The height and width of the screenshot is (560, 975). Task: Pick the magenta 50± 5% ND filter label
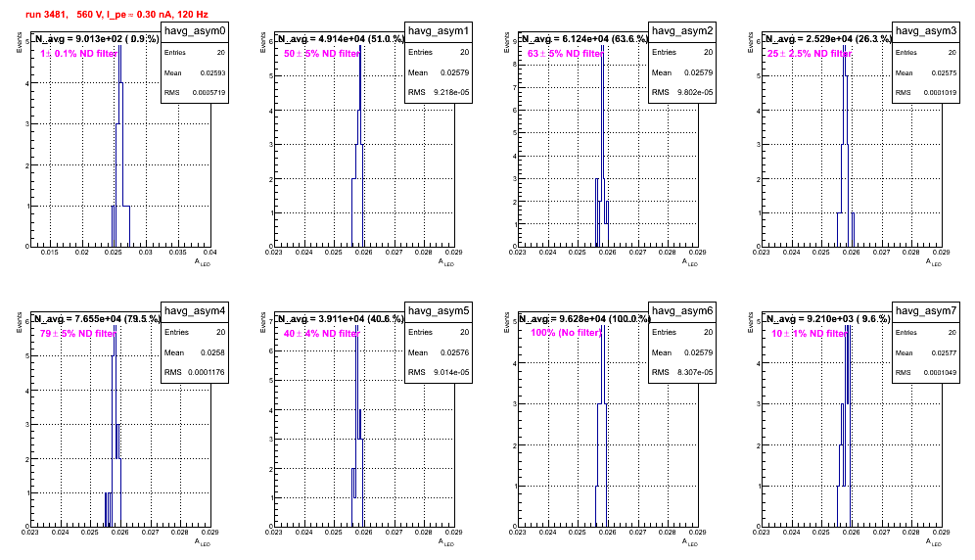point(322,54)
